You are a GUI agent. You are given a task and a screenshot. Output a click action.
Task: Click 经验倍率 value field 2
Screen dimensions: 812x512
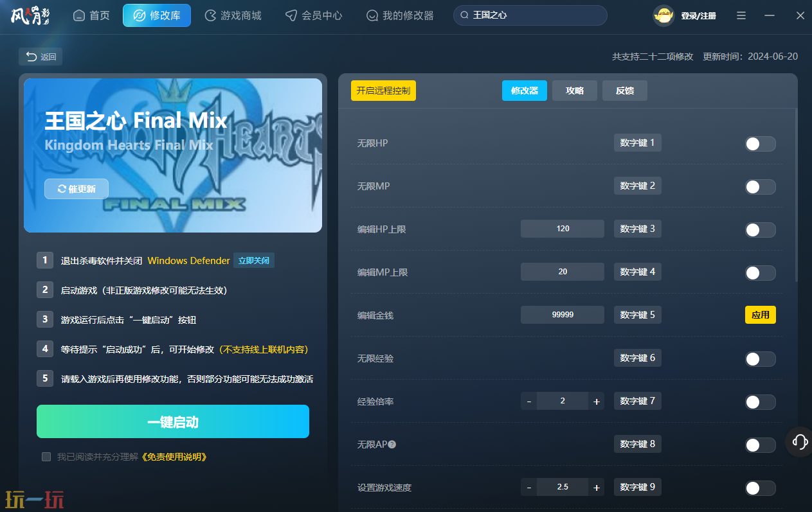(x=563, y=401)
